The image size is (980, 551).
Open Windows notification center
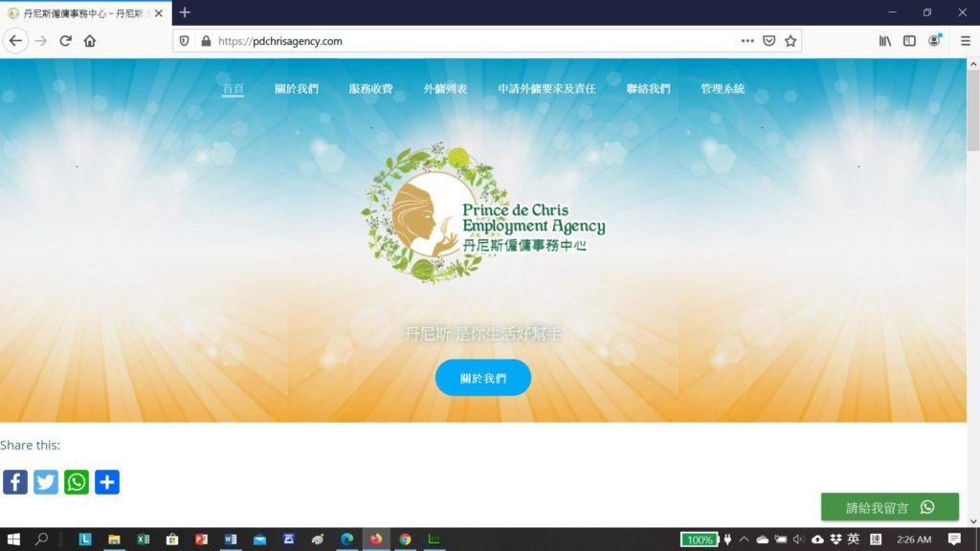tap(954, 540)
